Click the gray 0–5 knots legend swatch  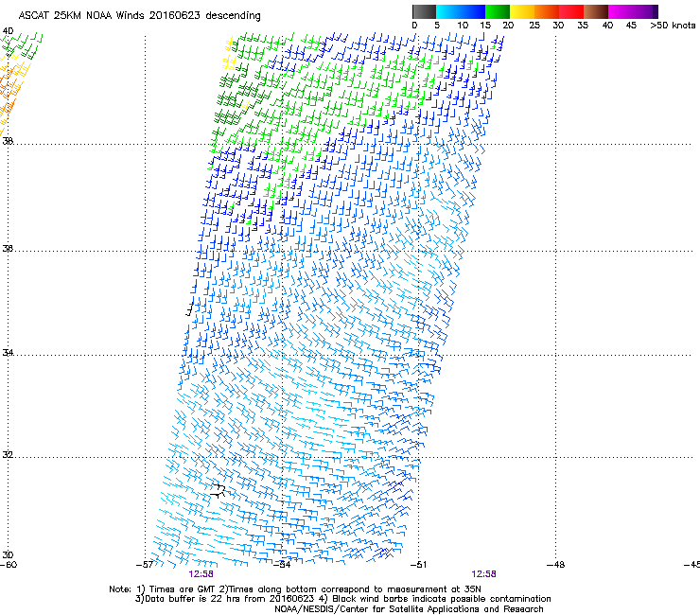[424, 11]
